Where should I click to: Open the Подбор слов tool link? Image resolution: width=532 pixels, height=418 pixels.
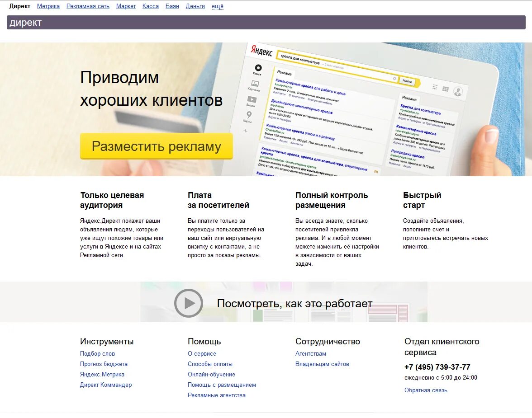tap(97, 353)
